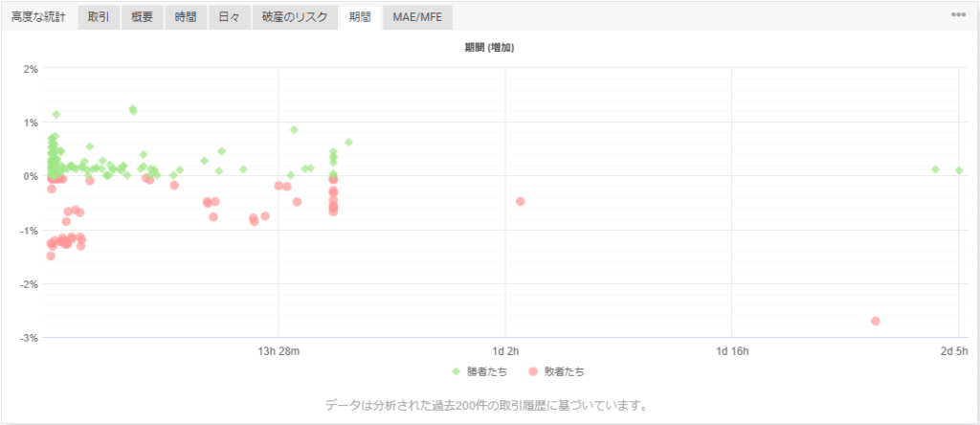Click the green winner point at 2d 5h

[x=959, y=170]
